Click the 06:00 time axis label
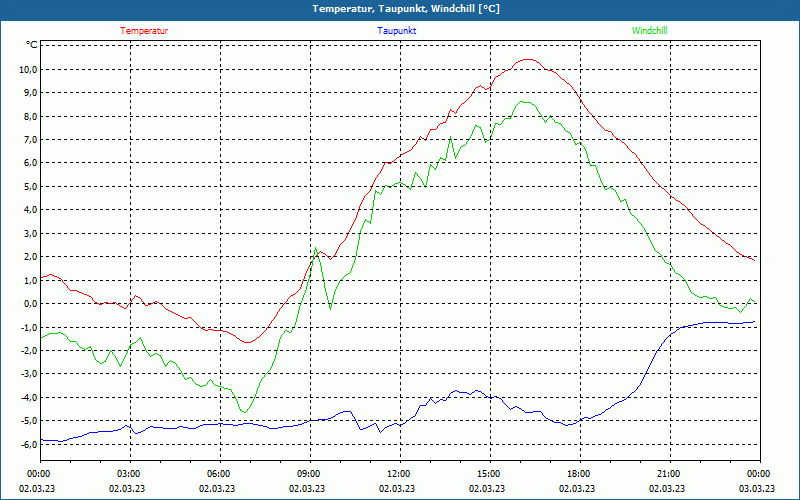800x500 pixels. (220, 474)
